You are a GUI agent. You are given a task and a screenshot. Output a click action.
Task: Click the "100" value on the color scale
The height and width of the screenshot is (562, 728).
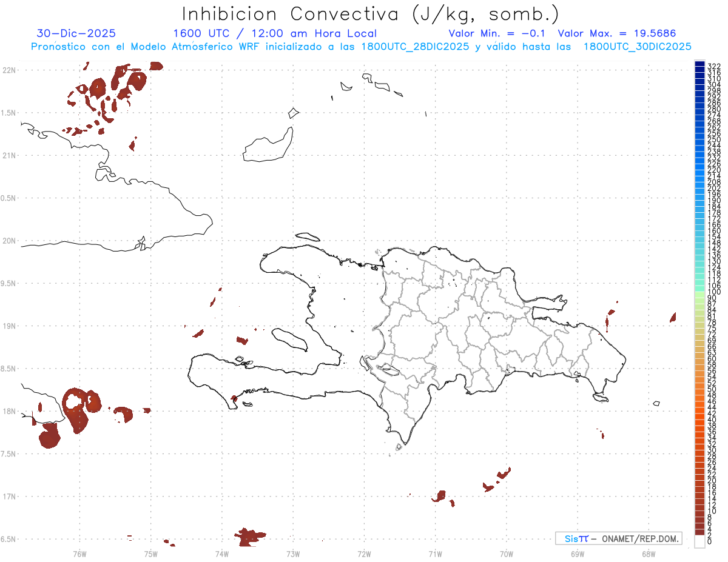point(714,292)
